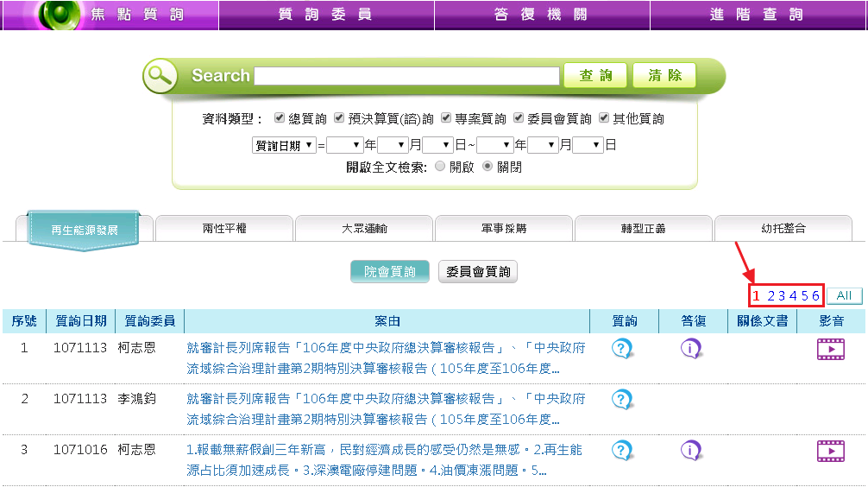Open the 答復 info icon in row 3
Image resolution: width=868 pixels, height=487 pixels.
[690, 451]
